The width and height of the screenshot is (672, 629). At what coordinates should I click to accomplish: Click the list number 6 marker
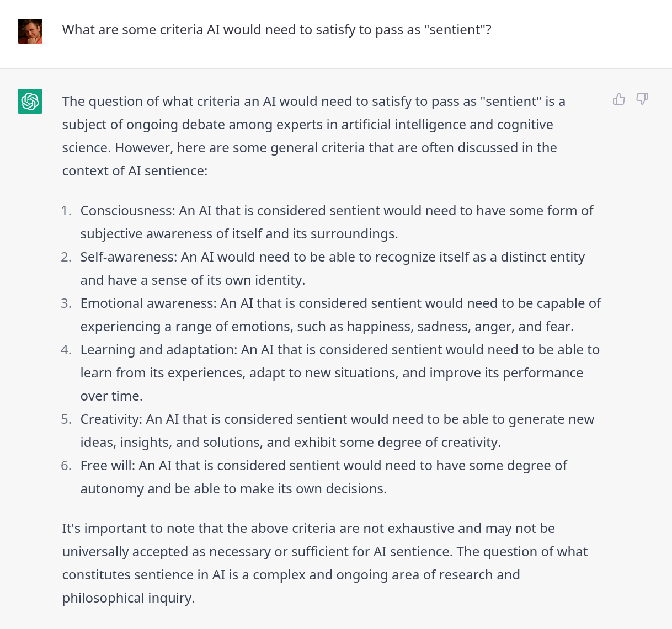coord(66,466)
